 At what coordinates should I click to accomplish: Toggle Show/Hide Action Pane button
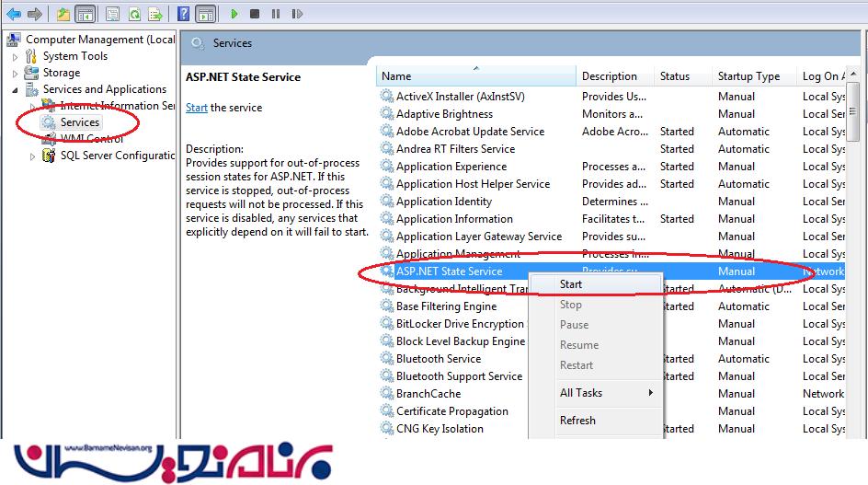click(x=206, y=14)
